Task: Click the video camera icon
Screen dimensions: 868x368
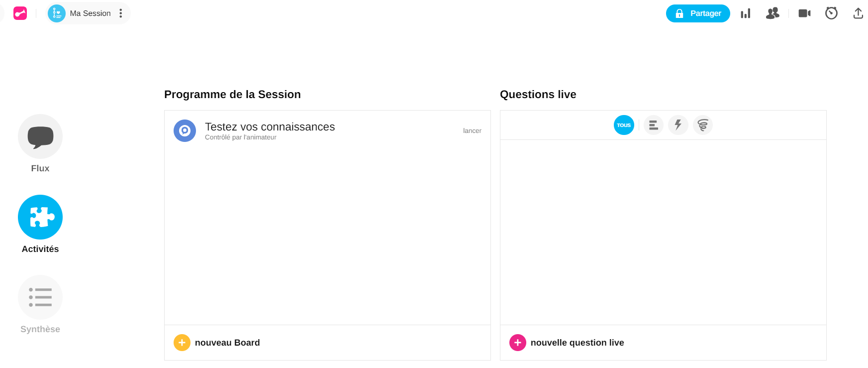Action: tap(804, 13)
